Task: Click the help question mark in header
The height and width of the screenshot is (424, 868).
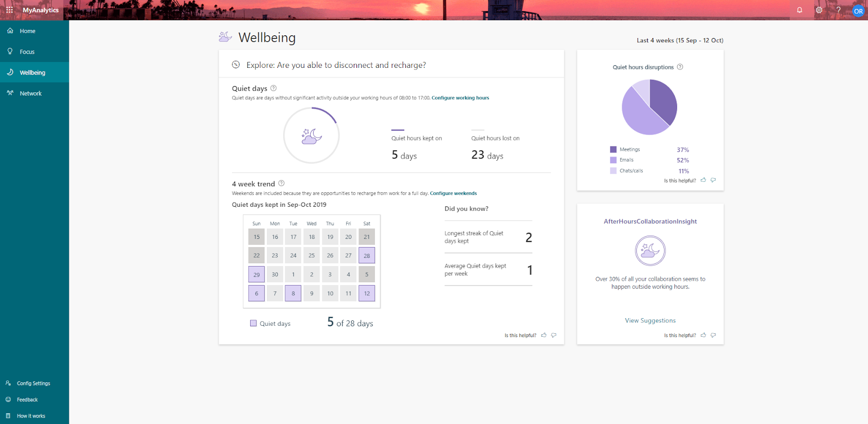Action: click(x=839, y=10)
